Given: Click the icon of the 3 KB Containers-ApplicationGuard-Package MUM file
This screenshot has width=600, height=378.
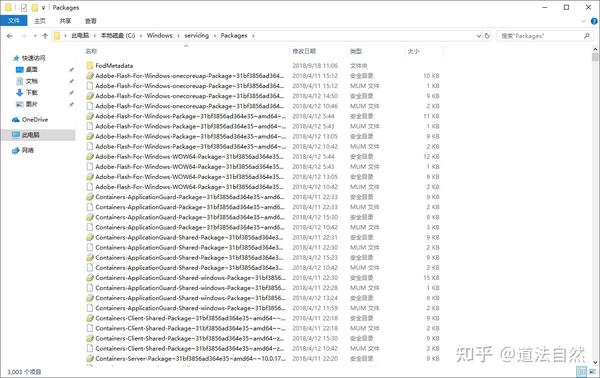Looking at the screenshot, I should pyautogui.click(x=90, y=227).
